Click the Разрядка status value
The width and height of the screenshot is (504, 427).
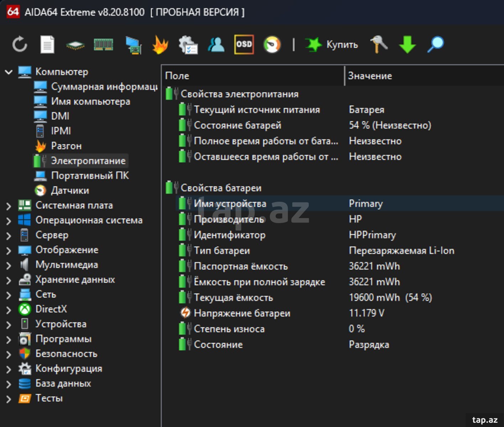pos(369,345)
